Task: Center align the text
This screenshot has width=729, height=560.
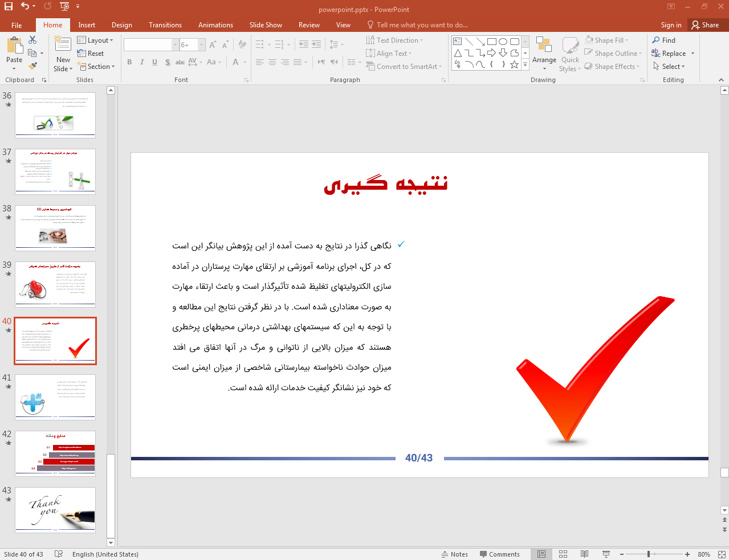Action: coord(272,62)
